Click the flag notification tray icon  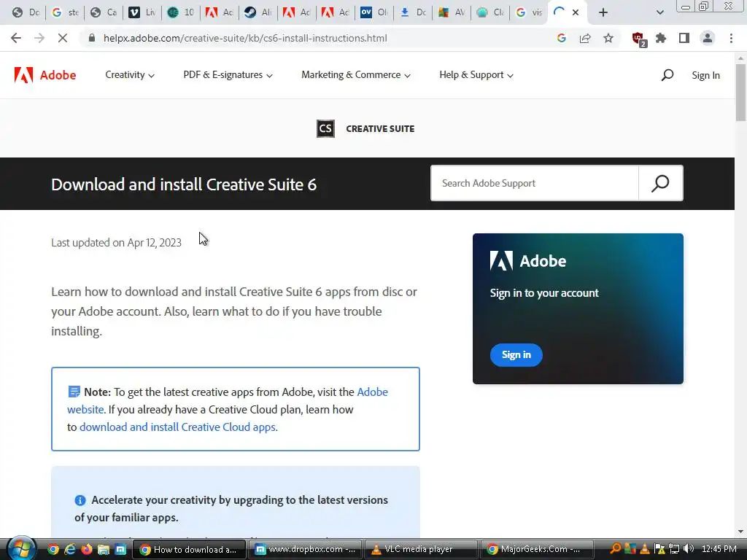coord(659,549)
